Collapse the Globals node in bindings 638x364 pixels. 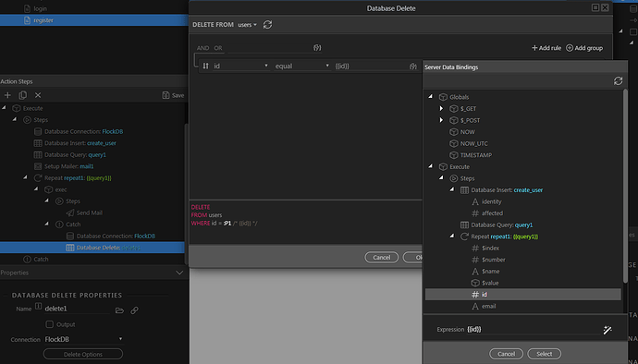click(x=431, y=97)
